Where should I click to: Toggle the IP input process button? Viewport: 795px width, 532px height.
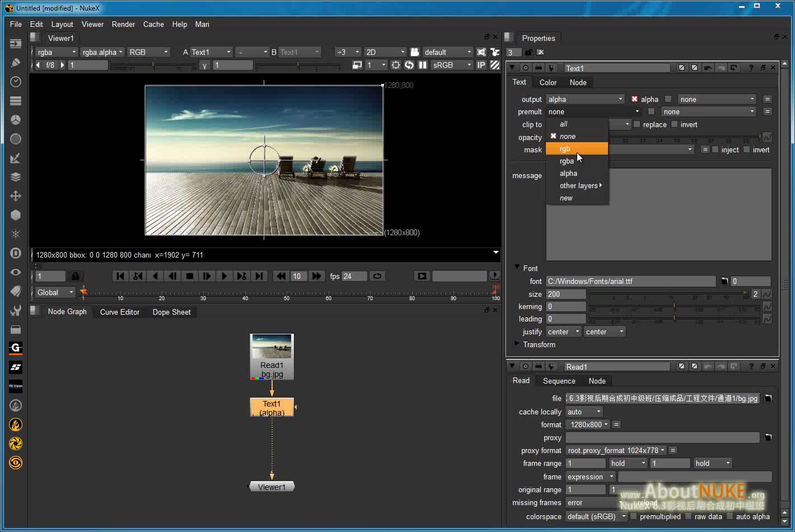[x=481, y=65]
